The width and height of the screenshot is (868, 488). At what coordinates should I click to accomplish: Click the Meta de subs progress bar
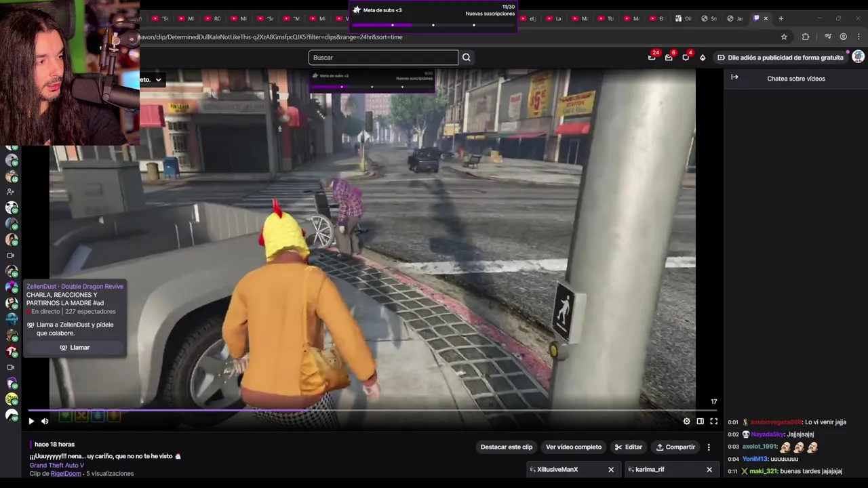tap(433, 25)
